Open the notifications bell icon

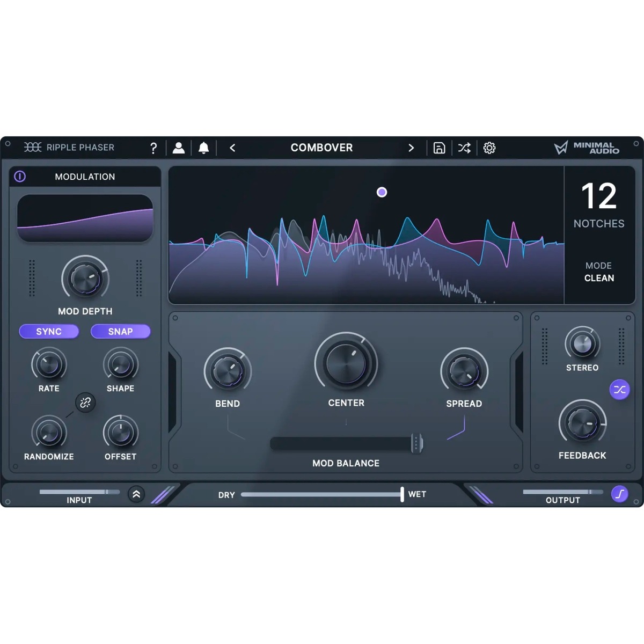click(203, 148)
